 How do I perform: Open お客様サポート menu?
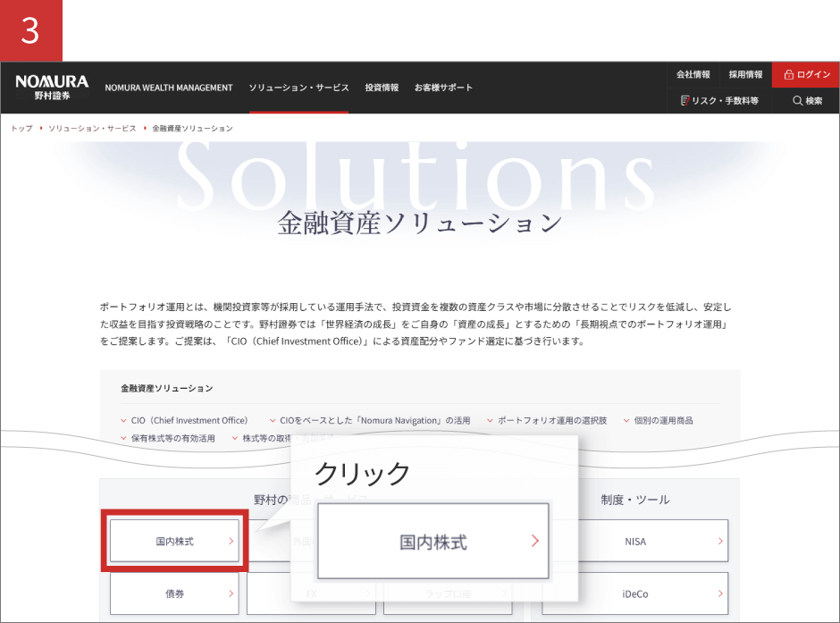point(443,88)
